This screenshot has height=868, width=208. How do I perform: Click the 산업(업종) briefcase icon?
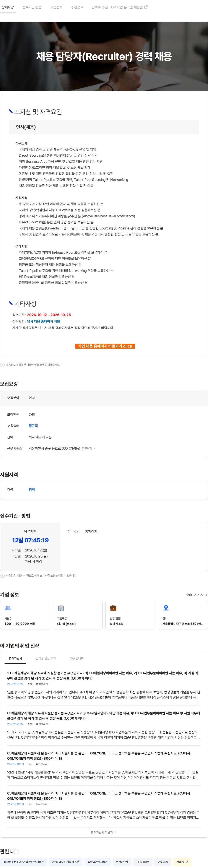pos(113,608)
